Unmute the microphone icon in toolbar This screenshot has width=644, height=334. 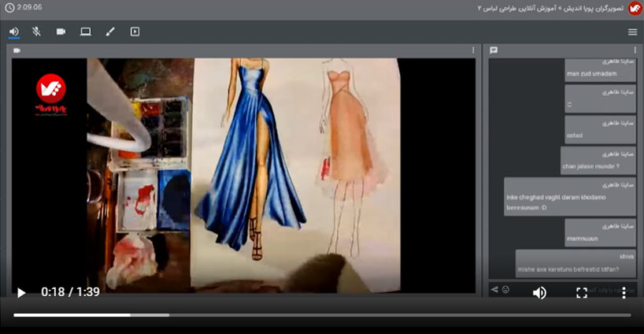36,32
